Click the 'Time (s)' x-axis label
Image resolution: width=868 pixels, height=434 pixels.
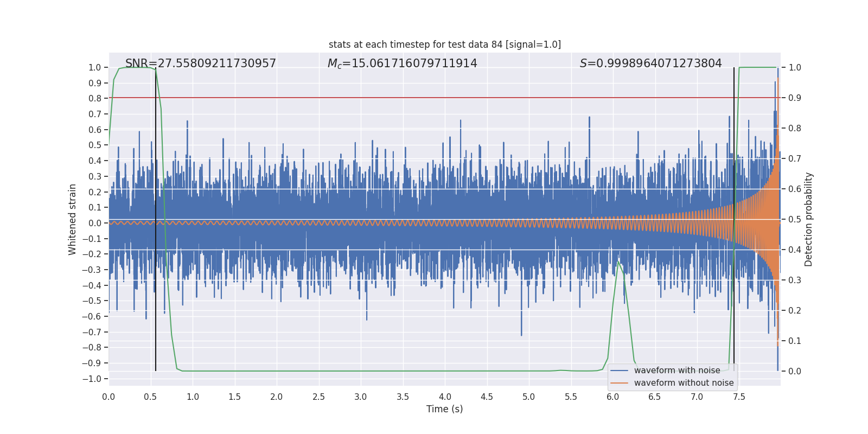point(444,409)
